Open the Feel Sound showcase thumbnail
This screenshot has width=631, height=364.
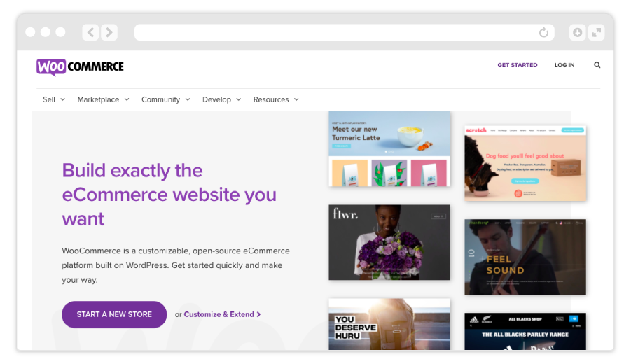[x=525, y=256]
